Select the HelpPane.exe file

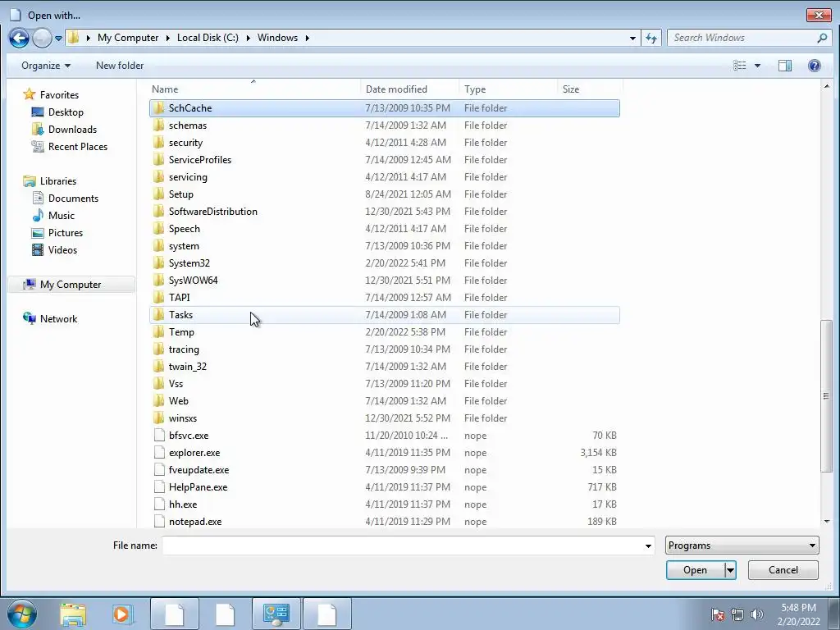point(384,487)
